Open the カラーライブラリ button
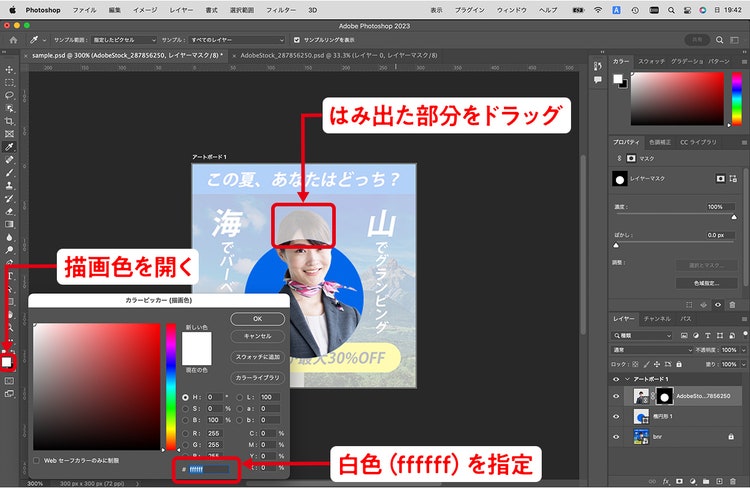The width and height of the screenshot is (750, 488). [x=257, y=378]
